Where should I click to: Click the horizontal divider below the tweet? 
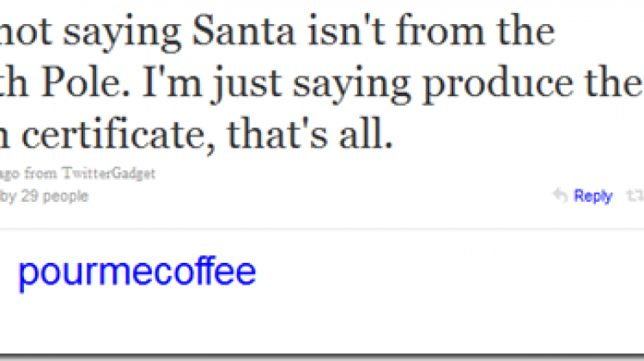(x=322, y=229)
